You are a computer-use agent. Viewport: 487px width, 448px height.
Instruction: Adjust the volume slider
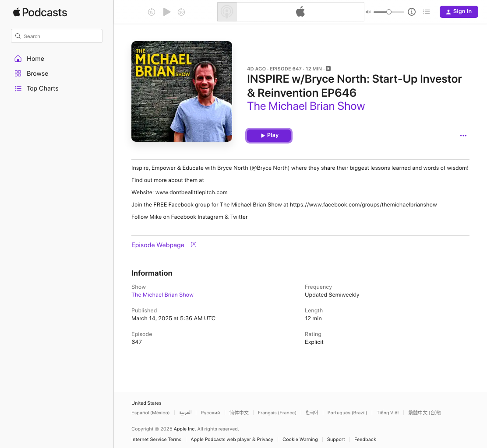coord(388,12)
